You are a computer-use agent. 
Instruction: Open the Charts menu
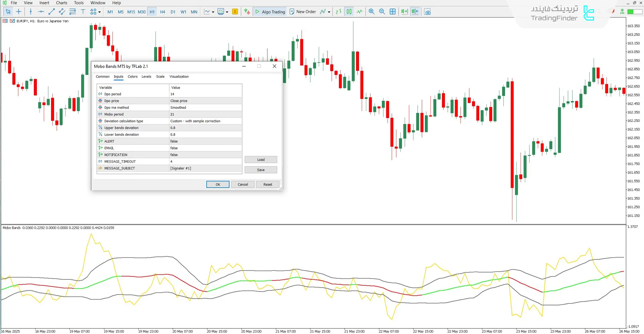[x=61, y=3]
